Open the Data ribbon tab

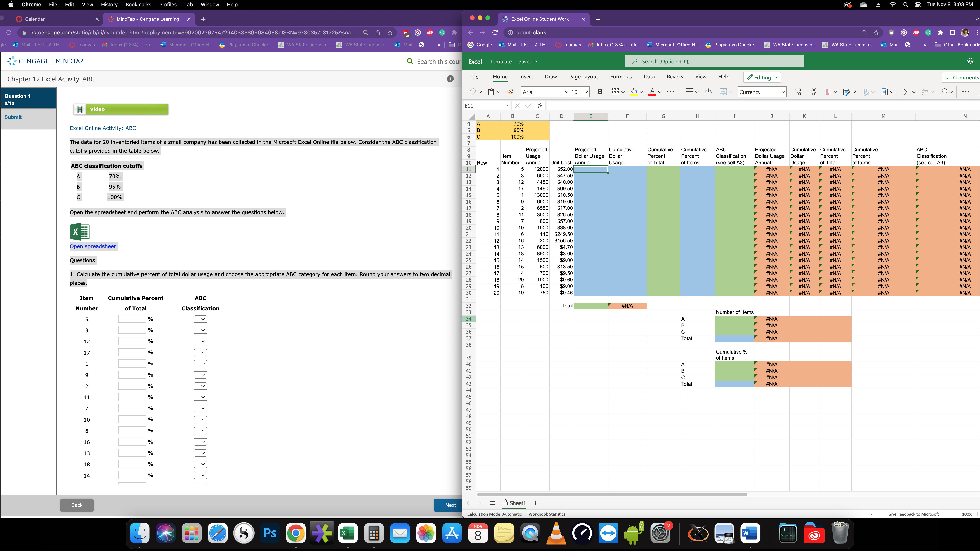click(x=649, y=77)
